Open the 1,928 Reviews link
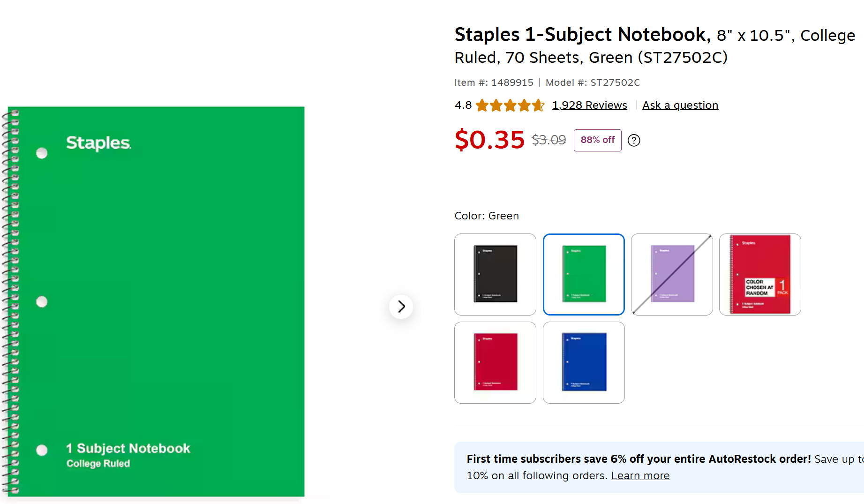Image resolution: width=864 pixels, height=504 pixels. [589, 105]
